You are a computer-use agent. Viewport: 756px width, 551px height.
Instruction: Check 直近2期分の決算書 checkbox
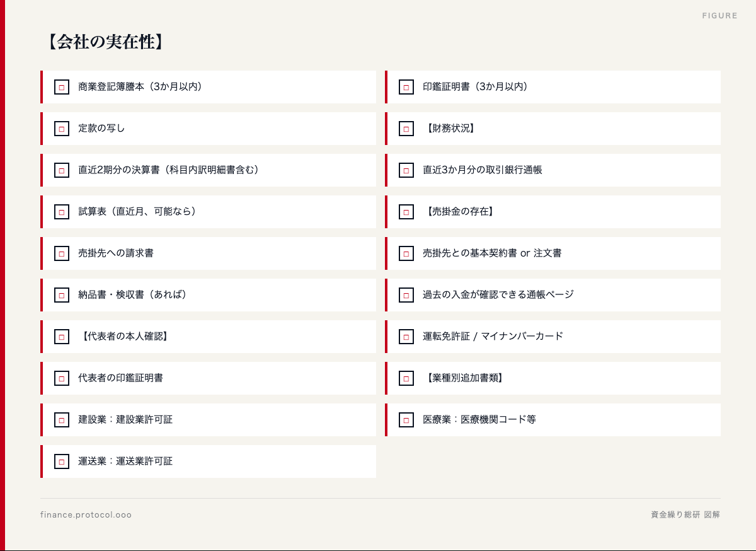click(61, 170)
